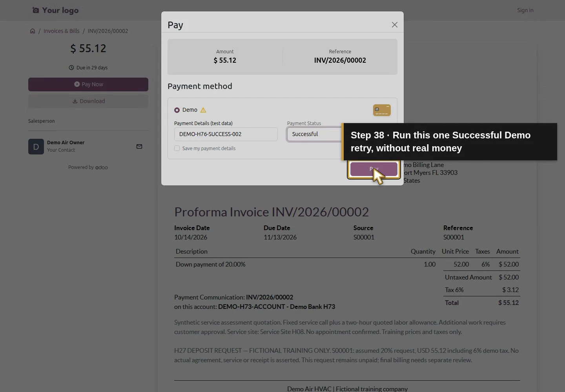565x392 pixels.
Task: Click the home icon in the breadcrumb
Action: click(x=33, y=31)
